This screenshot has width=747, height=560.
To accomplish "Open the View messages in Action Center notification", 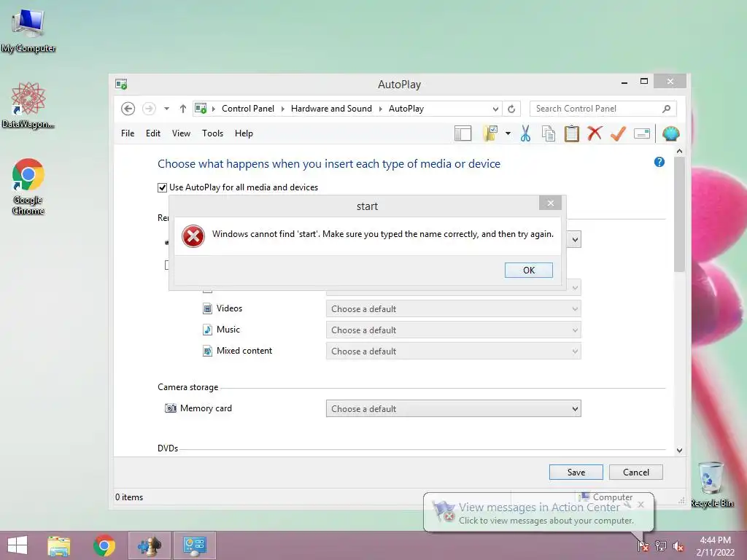I will 539,513.
